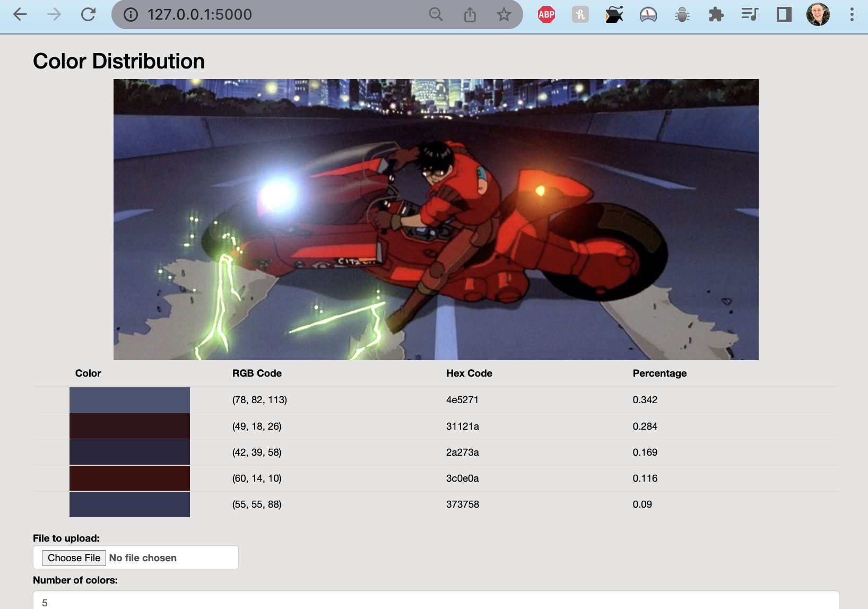Click the dark navy 2a273a color swatch

(x=129, y=452)
